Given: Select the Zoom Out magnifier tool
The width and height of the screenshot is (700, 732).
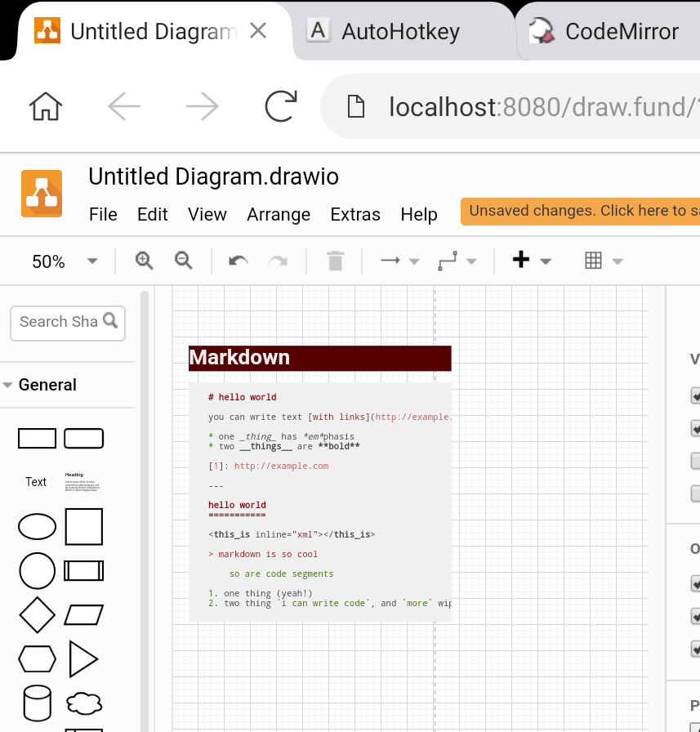Looking at the screenshot, I should pyautogui.click(x=183, y=260).
